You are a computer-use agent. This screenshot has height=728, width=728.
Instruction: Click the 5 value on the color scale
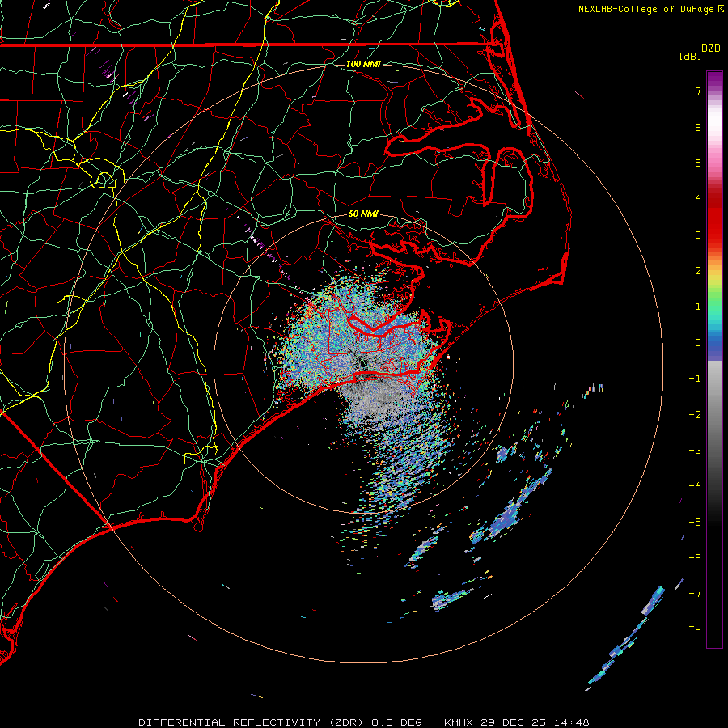tap(698, 163)
